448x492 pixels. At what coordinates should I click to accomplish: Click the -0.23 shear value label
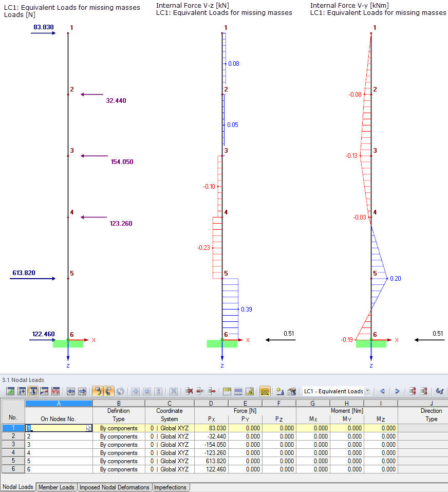pyautogui.click(x=203, y=248)
